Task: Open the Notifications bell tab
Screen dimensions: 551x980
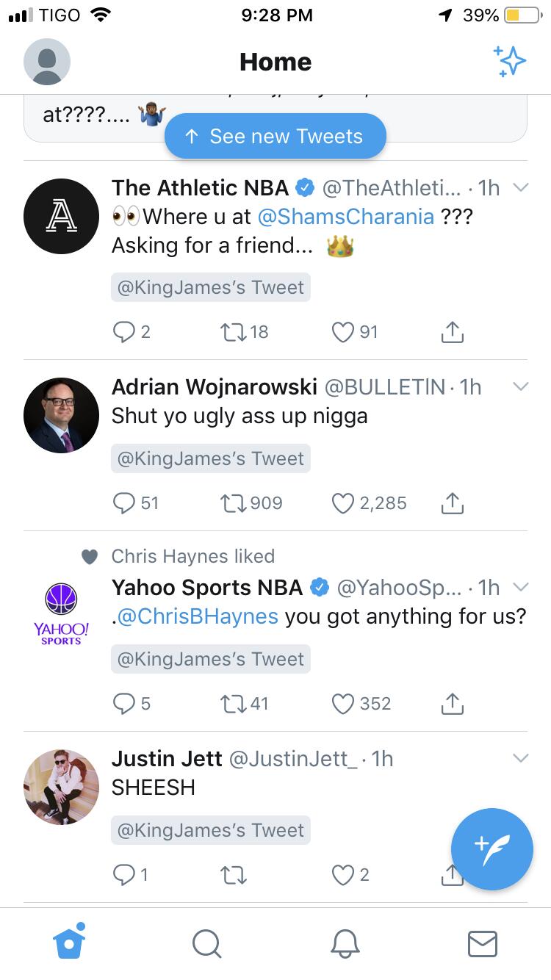Action: 345,943
